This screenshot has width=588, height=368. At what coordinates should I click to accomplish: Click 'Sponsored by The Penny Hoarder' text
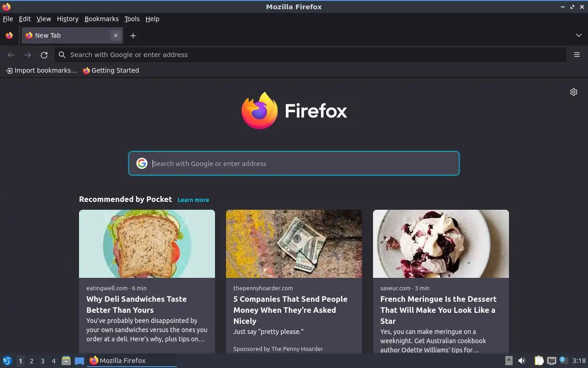point(278,349)
